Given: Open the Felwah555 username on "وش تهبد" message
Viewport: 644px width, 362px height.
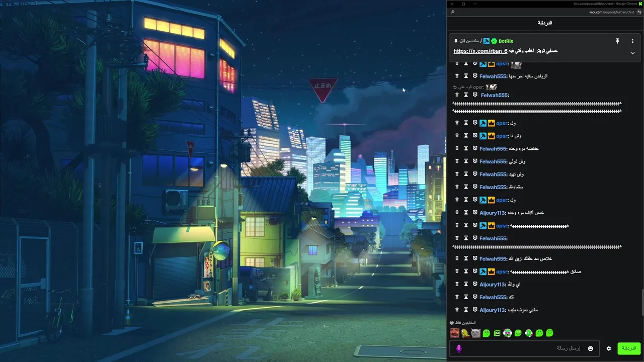Looking at the screenshot, I should [493, 174].
